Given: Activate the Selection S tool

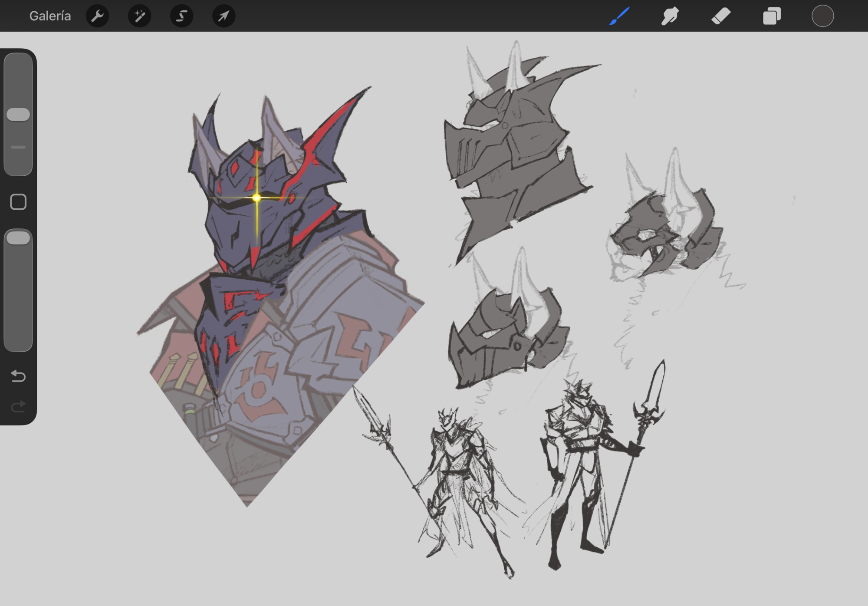Looking at the screenshot, I should [181, 16].
